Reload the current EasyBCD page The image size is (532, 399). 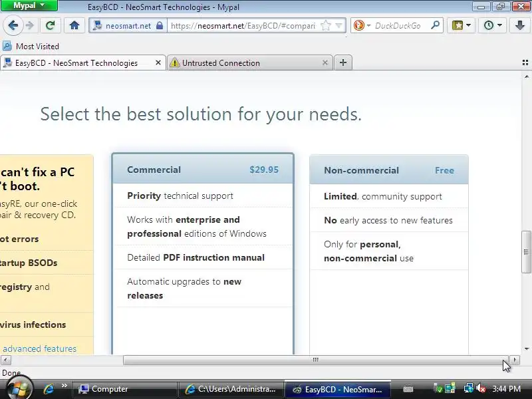pyautogui.click(x=51, y=25)
